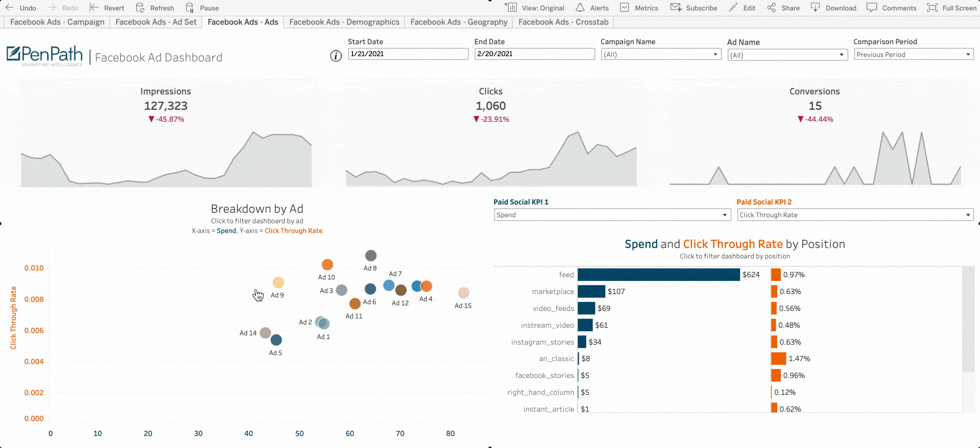
Task: Click the right_hand_column position label
Action: [541, 392]
